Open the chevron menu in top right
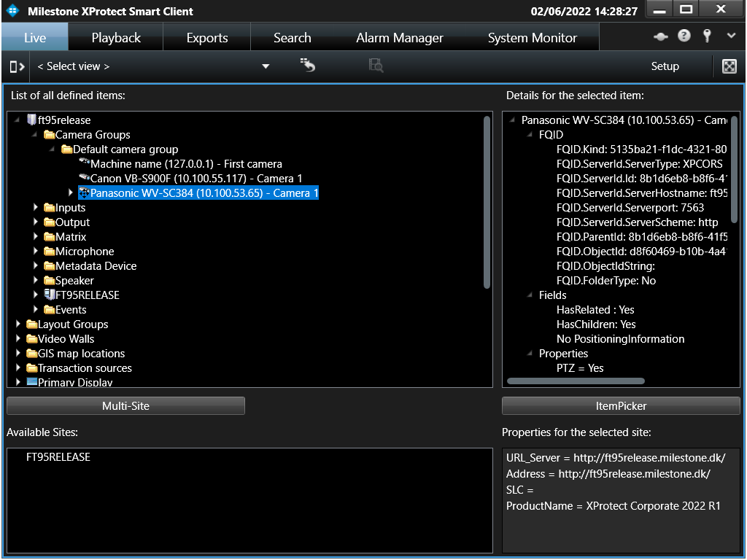 click(731, 36)
